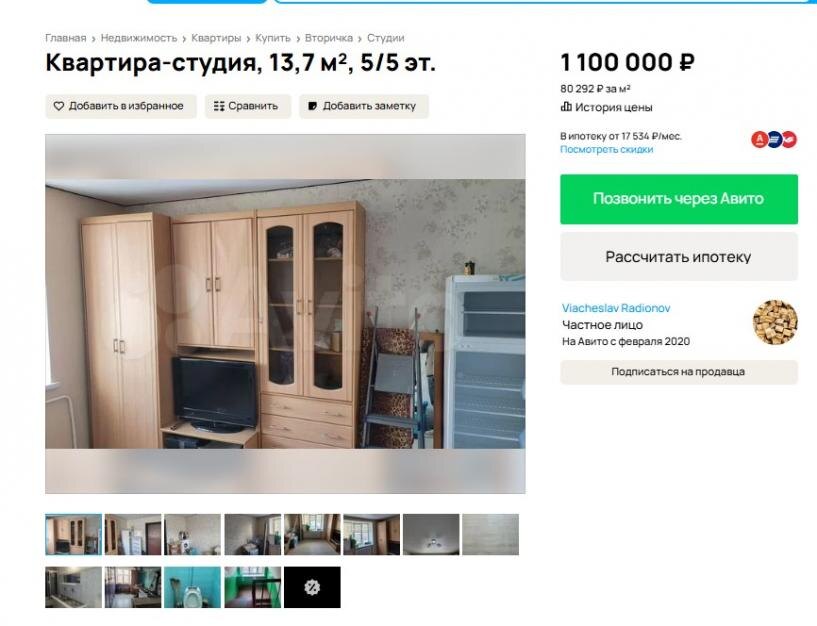
Task: Subscribe via the Подписаться на продавца button
Action: point(679,372)
